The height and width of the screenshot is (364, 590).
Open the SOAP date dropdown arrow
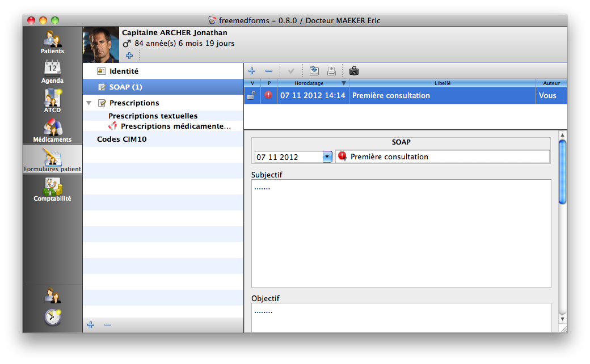[327, 157]
